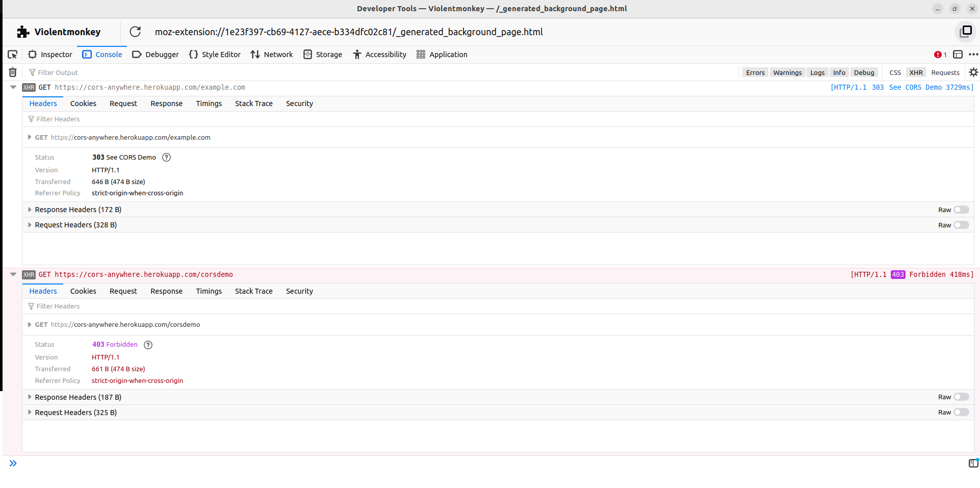Click the Filter Headers input field
Screen dimensions: 980x488
pos(58,119)
